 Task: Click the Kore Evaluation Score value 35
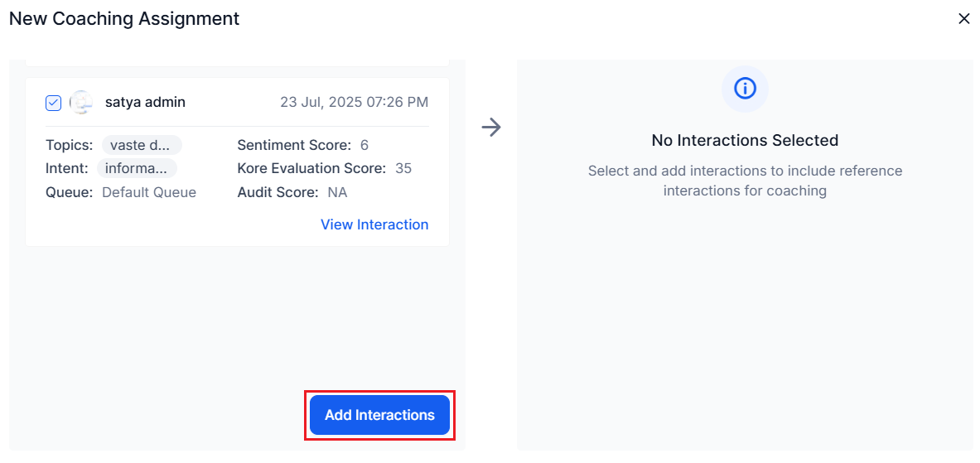click(x=403, y=168)
